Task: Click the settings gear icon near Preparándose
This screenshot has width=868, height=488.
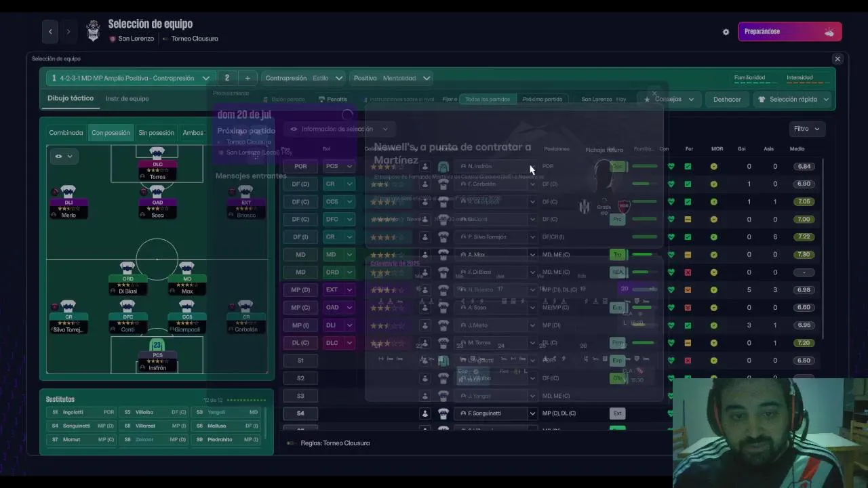Action: pos(726,32)
